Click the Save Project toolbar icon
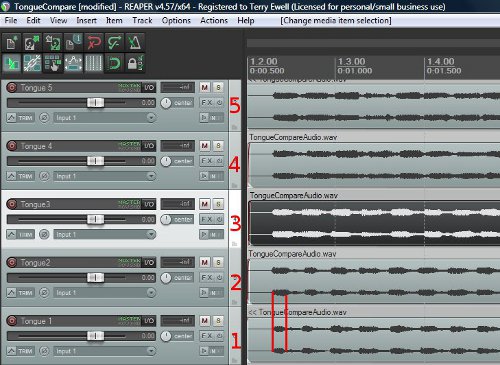 point(53,42)
